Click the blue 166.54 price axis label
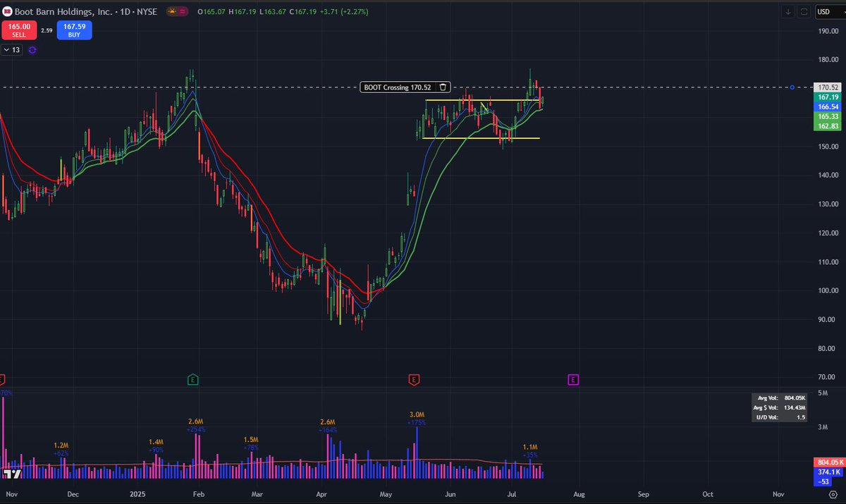 [826, 106]
